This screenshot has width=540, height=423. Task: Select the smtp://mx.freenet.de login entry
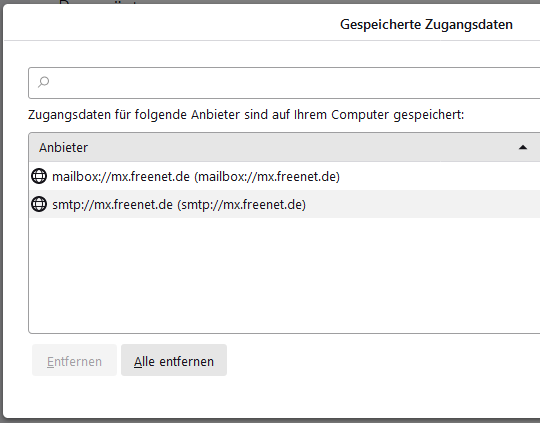(284, 204)
